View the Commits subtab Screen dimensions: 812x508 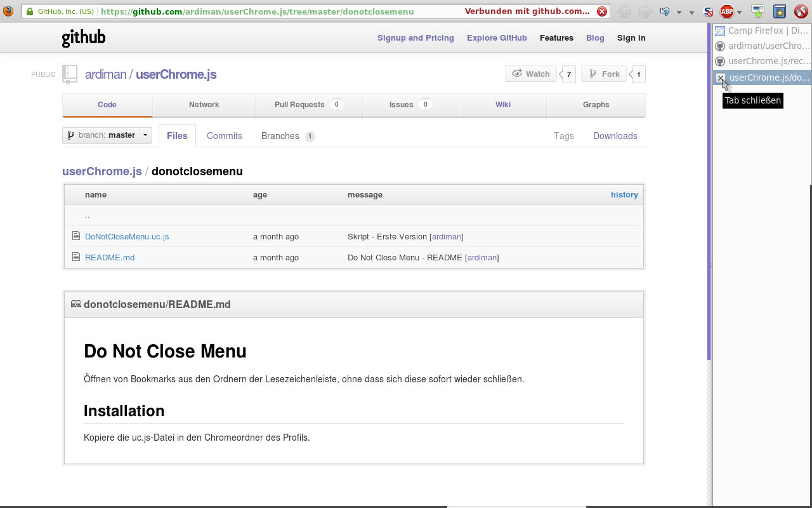pos(225,136)
